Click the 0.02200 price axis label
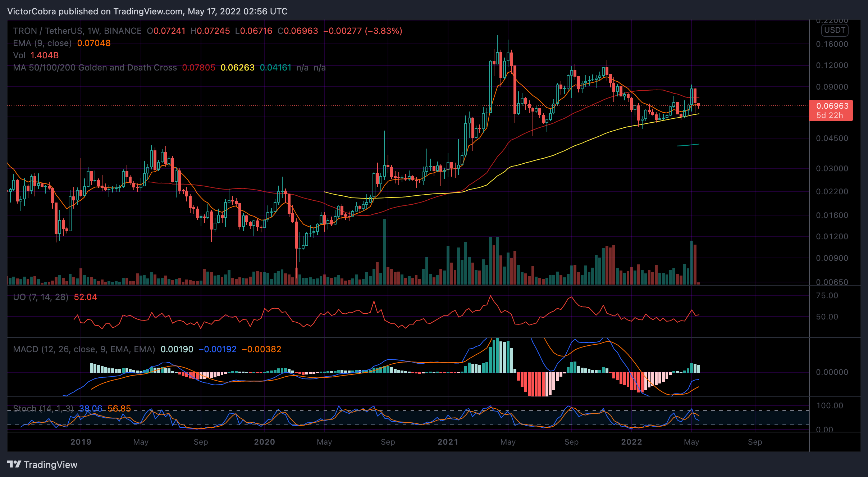Image resolution: width=868 pixels, height=477 pixels. pyautogui.click(x=832, y=192)
